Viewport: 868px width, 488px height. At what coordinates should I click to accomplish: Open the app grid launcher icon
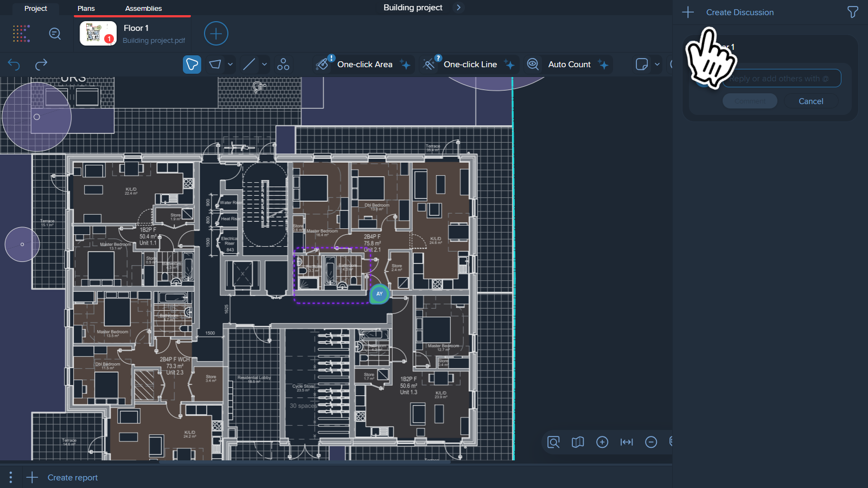[21, 34]
